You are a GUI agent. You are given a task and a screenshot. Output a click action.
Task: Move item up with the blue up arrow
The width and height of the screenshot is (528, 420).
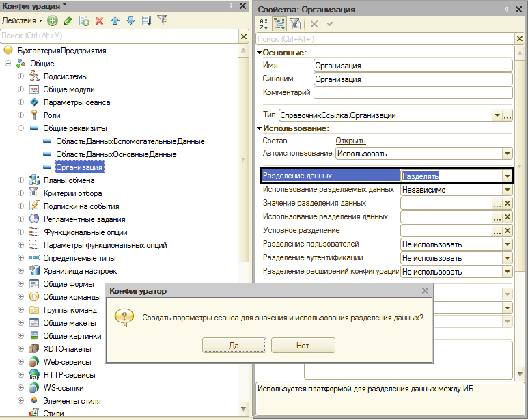[x=115, y=20]
